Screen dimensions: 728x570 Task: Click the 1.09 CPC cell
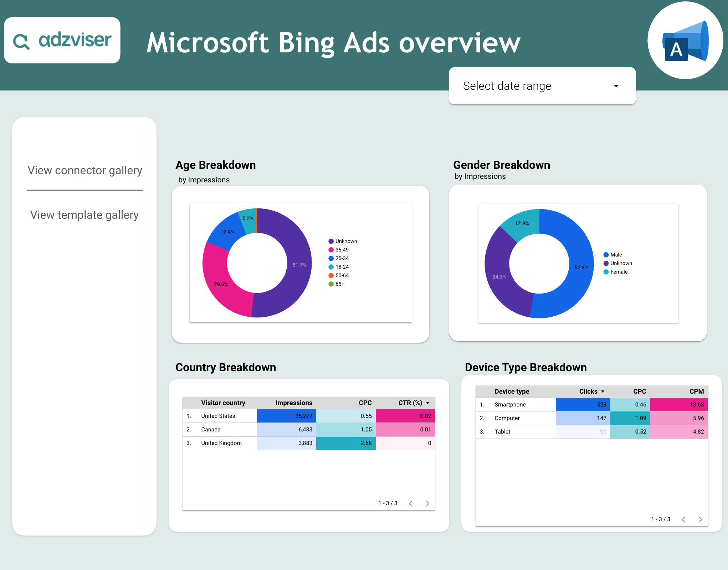[630, 418]
